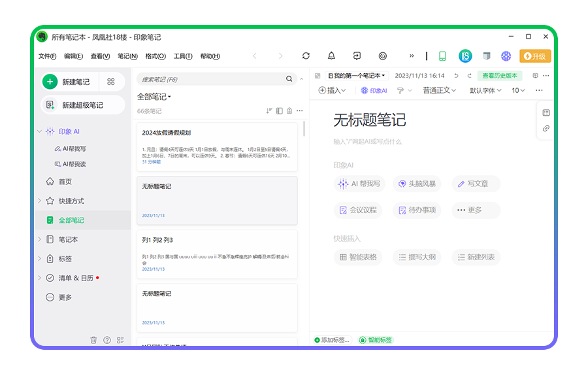Open the 2024放假请假规划 note card
This screenshot has height=374, width=588.
(x=217, y=147)
